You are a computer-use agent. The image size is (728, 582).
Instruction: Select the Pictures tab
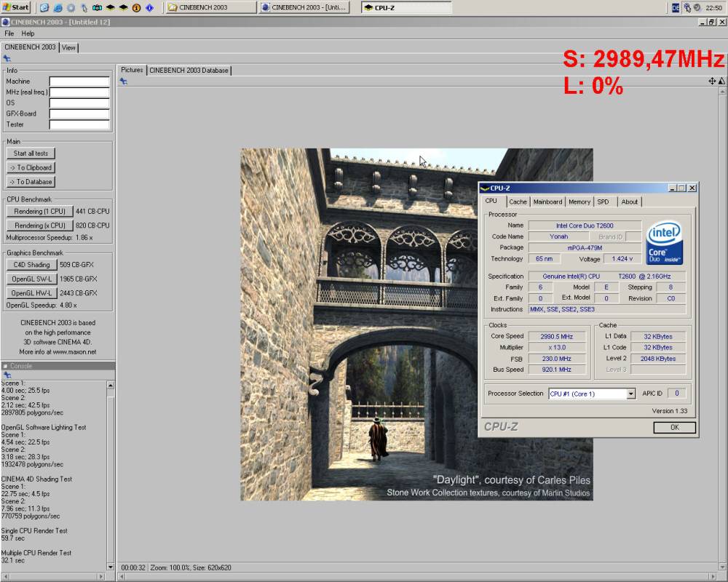click(132, 70)
